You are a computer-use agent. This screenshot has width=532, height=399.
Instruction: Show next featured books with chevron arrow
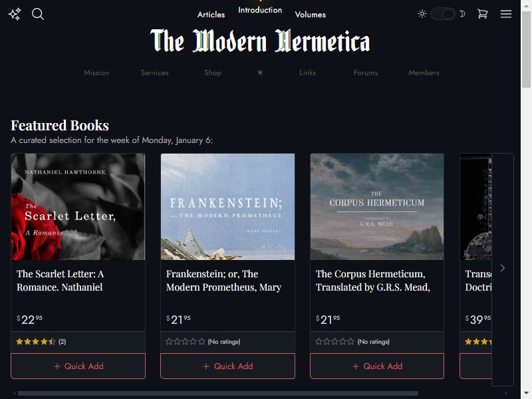pyautogui.click(x=503, y=268)
